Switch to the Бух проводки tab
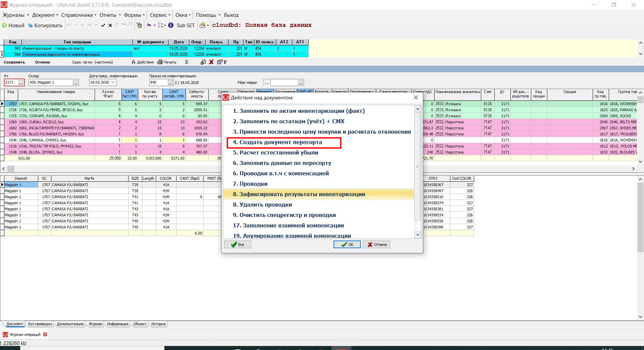 pyautogui.click(x=40, y=324)
